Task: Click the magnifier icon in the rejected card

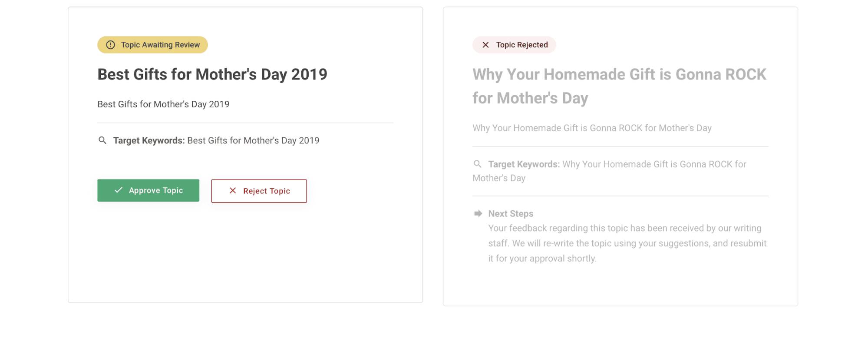Action: tap(477, 164)
